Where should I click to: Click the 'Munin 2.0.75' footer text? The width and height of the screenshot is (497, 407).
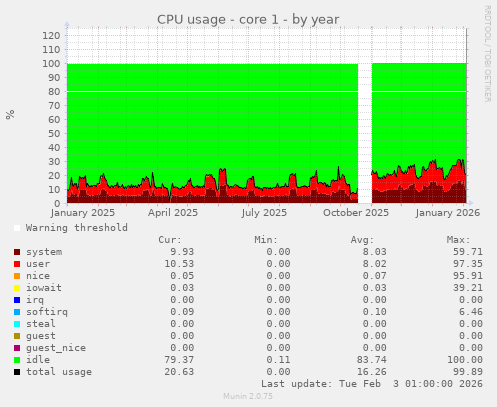pyautogui.click(x=248, y=396)
